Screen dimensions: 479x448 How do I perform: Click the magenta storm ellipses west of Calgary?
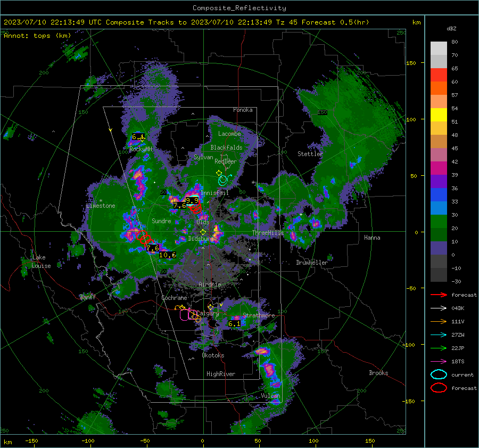point(188,314)
